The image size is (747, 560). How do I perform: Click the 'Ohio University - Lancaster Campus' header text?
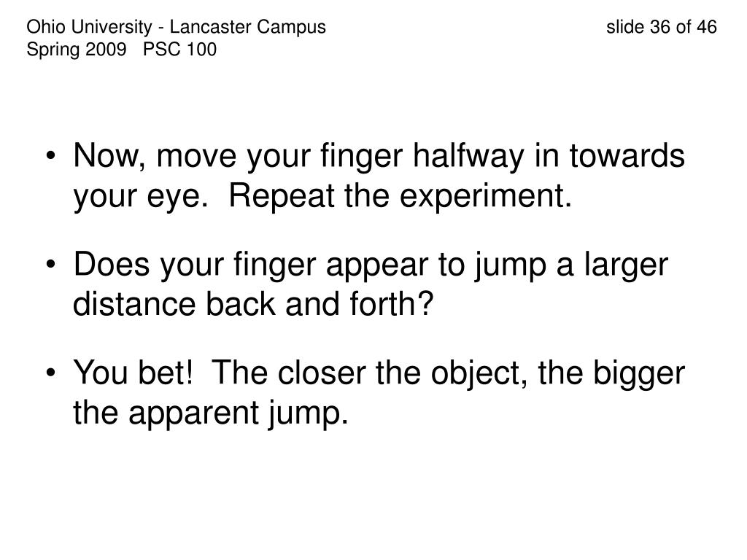(176, 27)
